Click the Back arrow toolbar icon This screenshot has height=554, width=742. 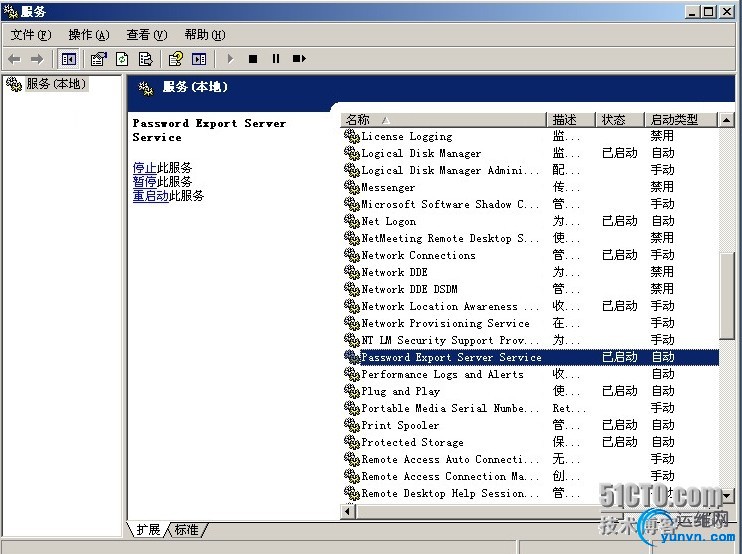click(15, 59)
